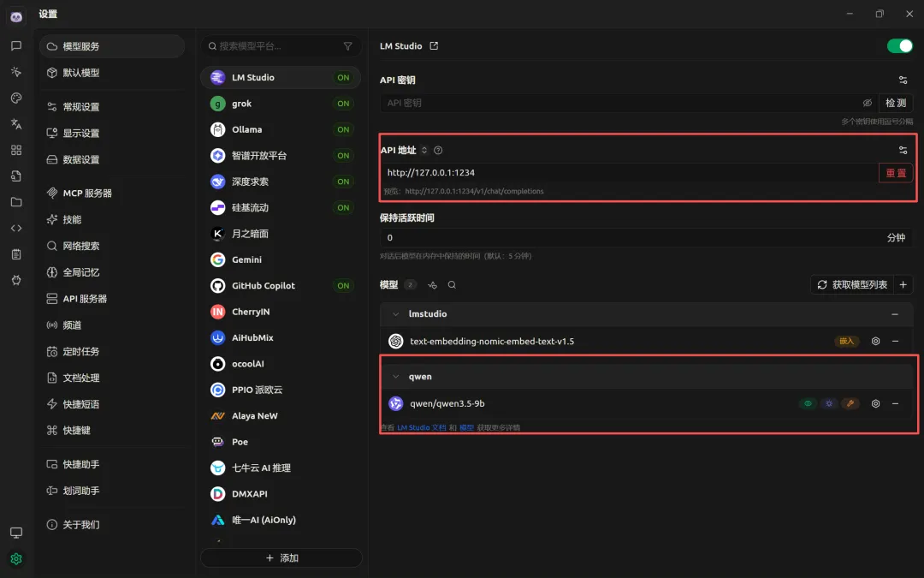Viewport: 924px width, 578px height.
Task: Remove the lmstudio model group
Action: click(x=895, y=314)
